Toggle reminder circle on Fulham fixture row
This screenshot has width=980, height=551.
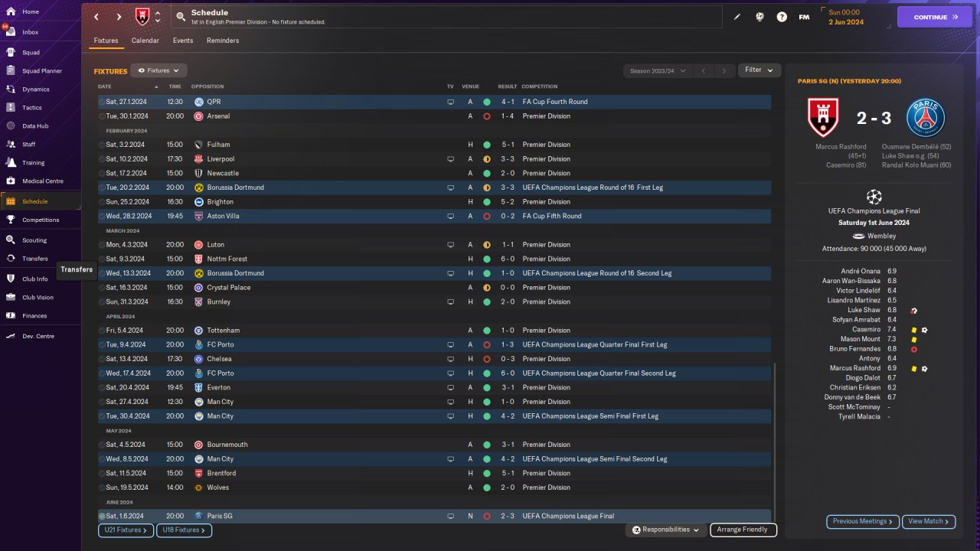102,145
